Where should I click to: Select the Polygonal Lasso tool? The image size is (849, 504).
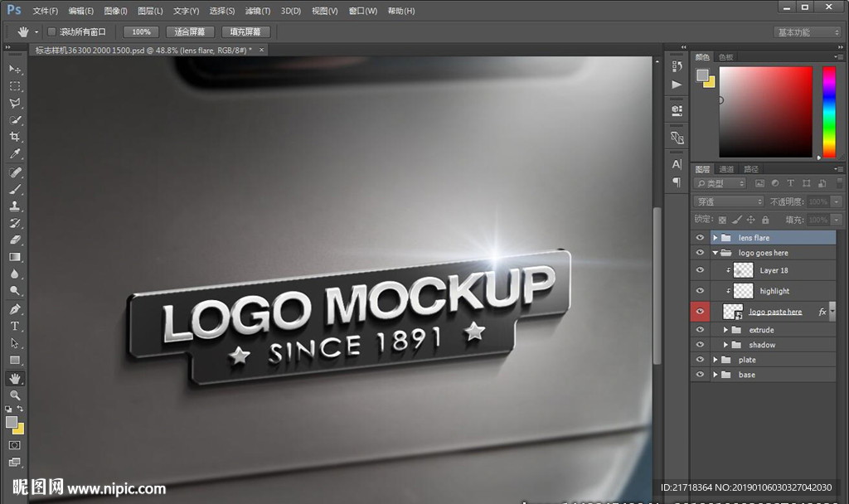[15, 103]
